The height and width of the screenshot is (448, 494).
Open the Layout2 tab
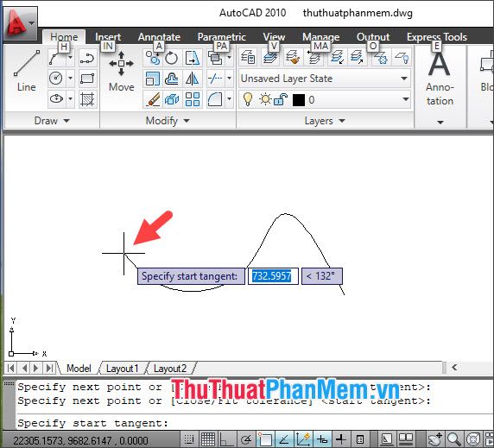click(170, 368)
